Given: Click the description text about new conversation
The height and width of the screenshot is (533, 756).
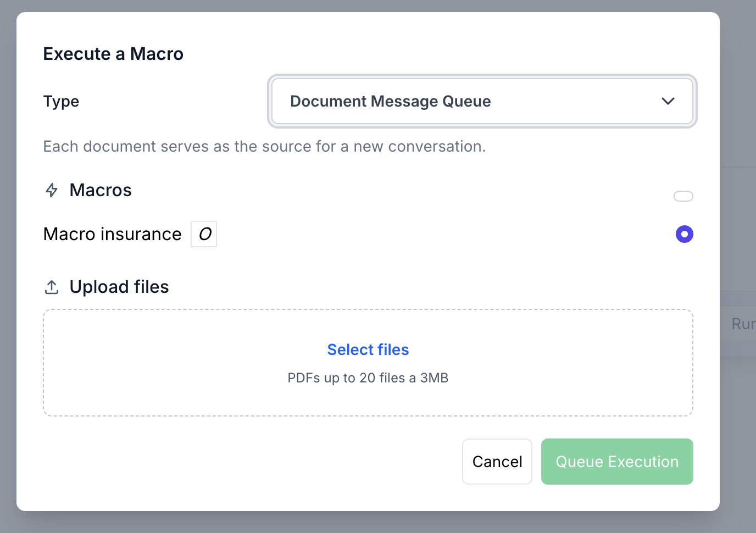Looking at the screenshot, I should pos(264,146).
